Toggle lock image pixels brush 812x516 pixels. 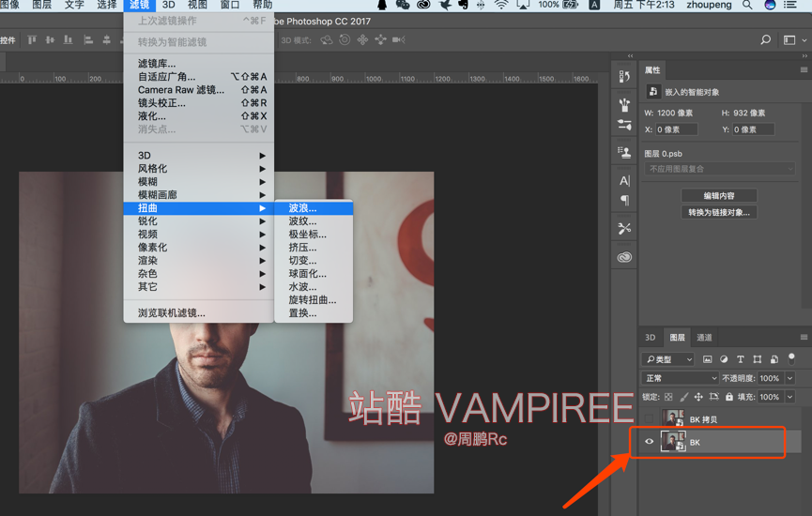[x=684, y=397]
